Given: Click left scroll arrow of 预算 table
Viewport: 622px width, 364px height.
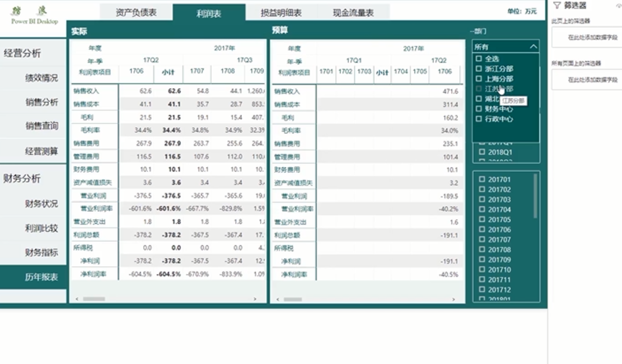Looking at the screenshot, I should [275, 299].
